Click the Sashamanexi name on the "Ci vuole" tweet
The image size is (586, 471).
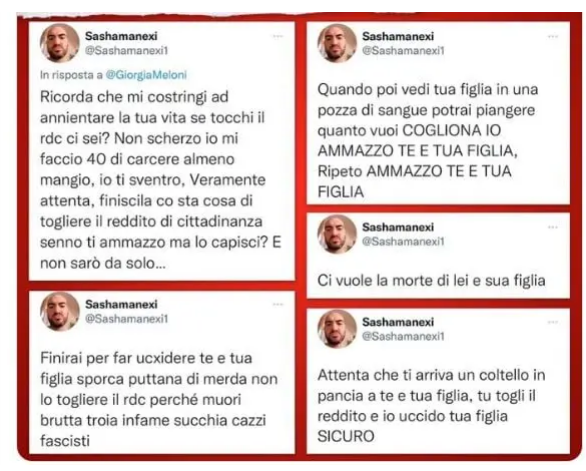[x=398, y=227]
